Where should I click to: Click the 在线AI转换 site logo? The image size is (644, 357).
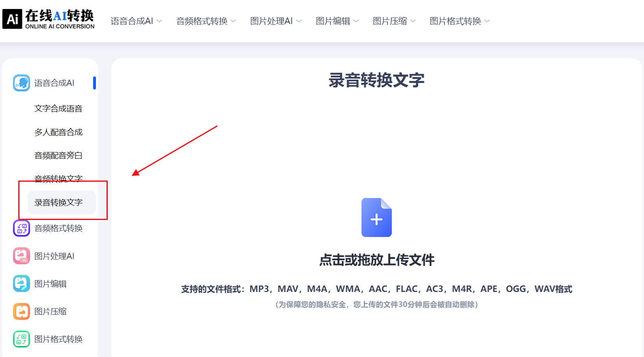pyautogui.click(x=48, y=19)
